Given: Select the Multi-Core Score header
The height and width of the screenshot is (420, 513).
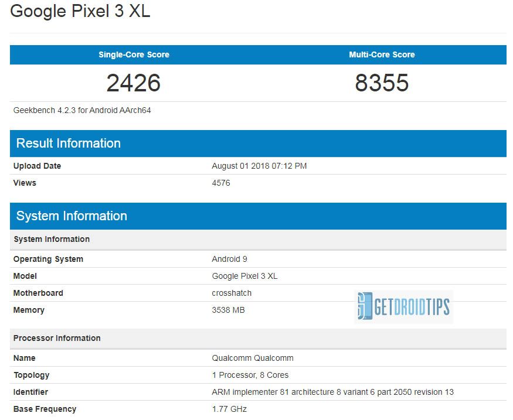Looking at the screenshot, I should click(x=382, y=54).
